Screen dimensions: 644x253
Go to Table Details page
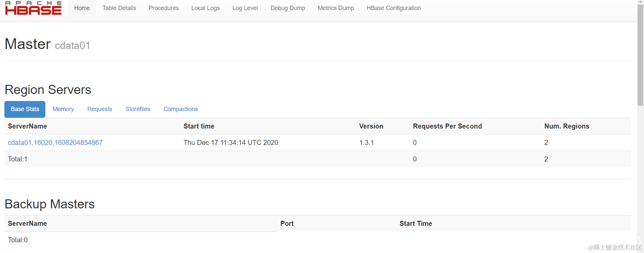click(119, 8)
